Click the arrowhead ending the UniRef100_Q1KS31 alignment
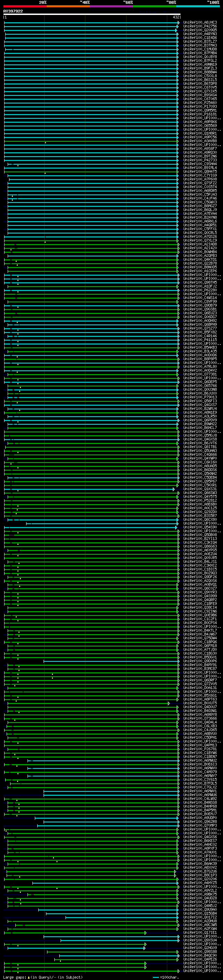 pos(174,489)
